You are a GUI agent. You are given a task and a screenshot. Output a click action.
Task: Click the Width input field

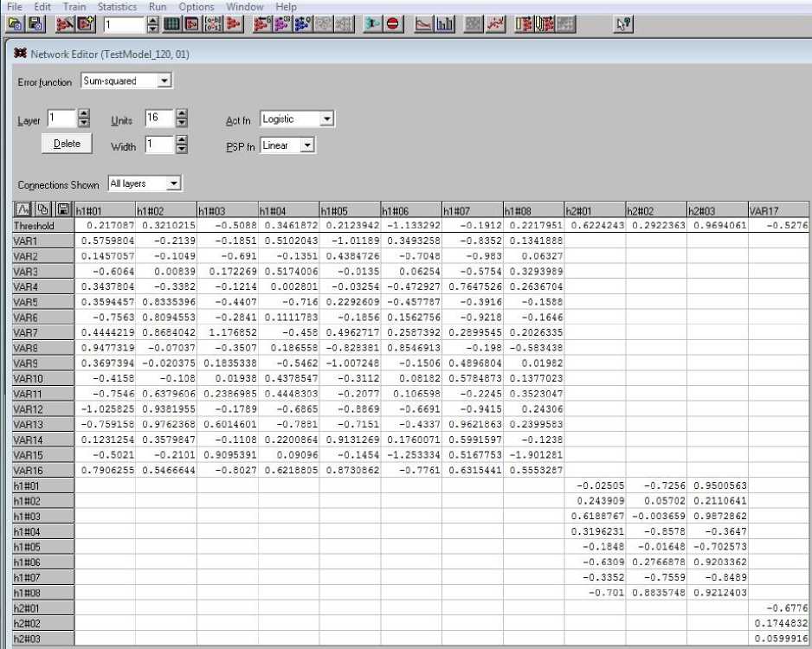click(x=159, y=145)
